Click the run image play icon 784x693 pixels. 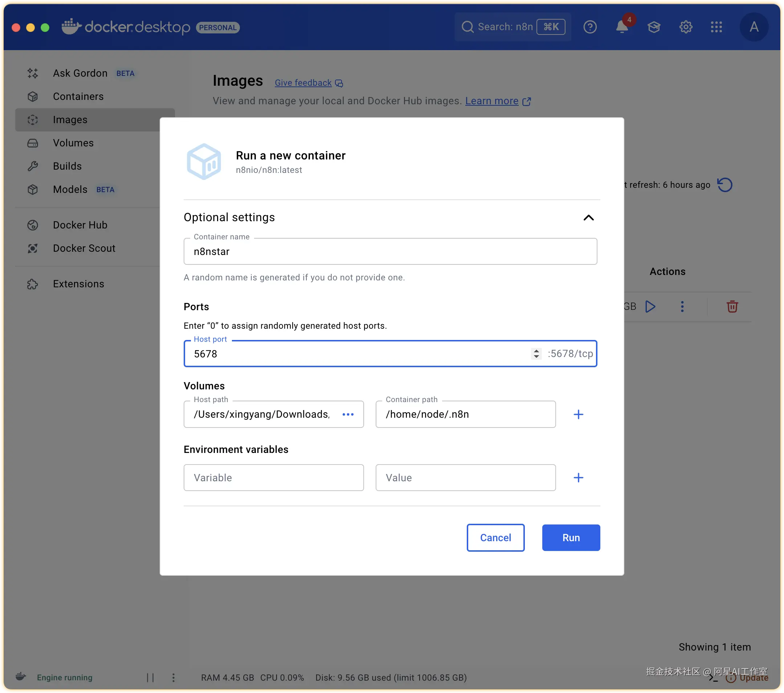coord(650,307)
